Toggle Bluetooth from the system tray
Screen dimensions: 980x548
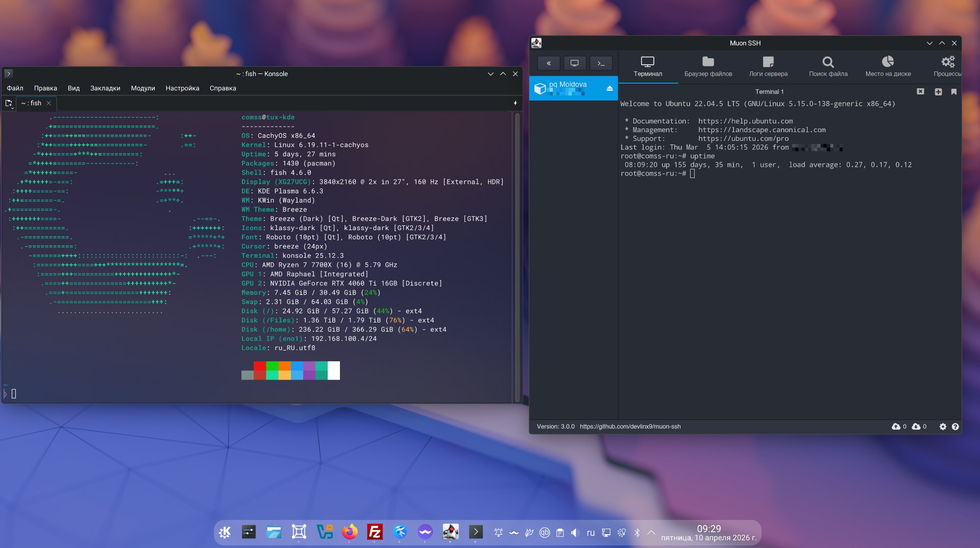pyautogui.click(x=637, y=533)
